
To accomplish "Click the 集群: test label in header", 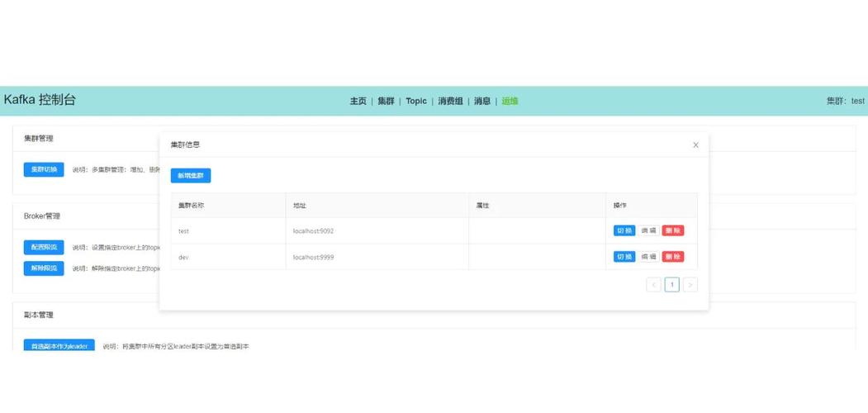I will (x=846, y=102).
